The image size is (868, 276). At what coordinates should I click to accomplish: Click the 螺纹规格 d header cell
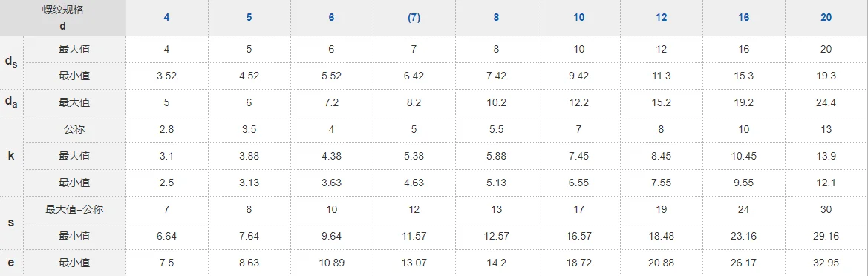[x=62, y=18]
